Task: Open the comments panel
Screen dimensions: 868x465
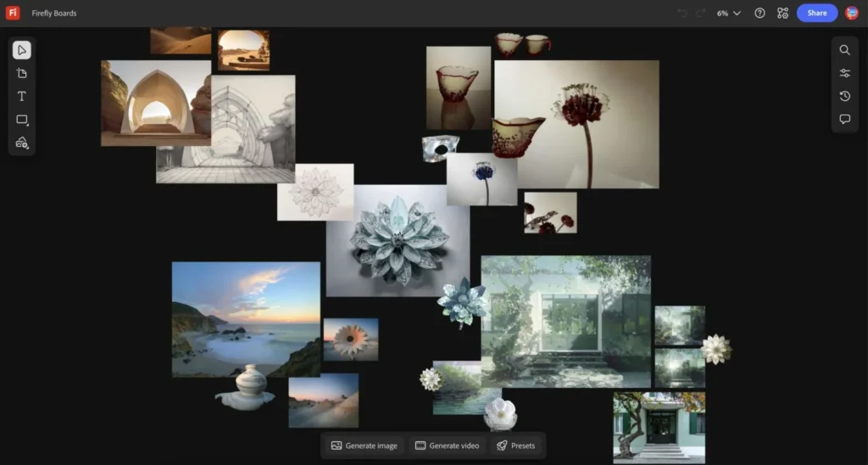Action: (844, 120)
